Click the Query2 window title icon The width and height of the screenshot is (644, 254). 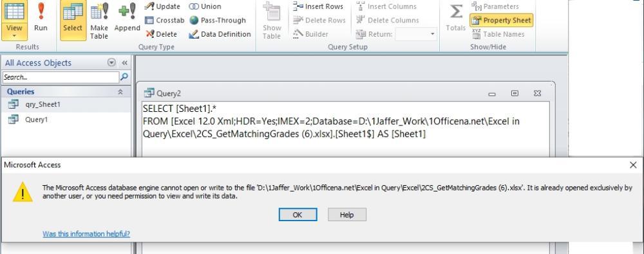pyautogui.click(x=149, y=93)
